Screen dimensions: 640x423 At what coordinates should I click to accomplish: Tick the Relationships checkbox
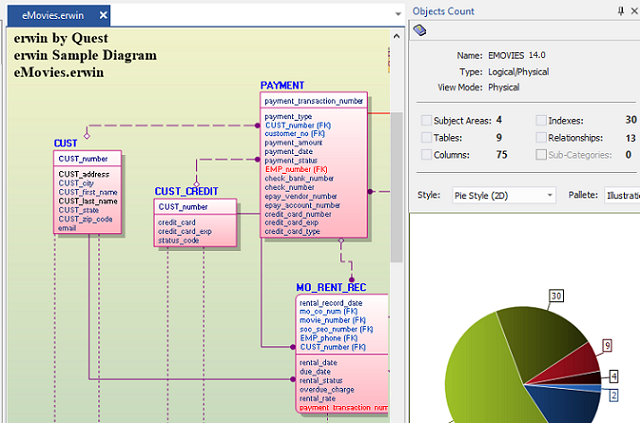(x=541, y=137)
